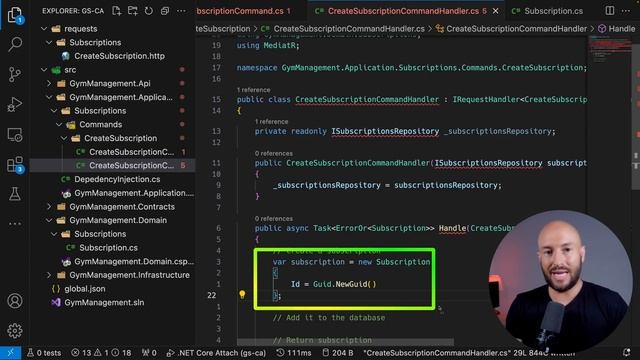The width and height of the screenshot is (640, 360).
Task: Click the lightbulb quick fix icon
Action: (x=242, y=294)
